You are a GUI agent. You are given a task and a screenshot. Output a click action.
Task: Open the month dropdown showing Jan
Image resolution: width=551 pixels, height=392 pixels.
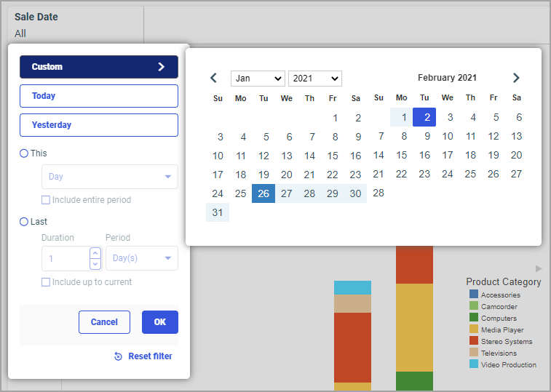(258, 79)
